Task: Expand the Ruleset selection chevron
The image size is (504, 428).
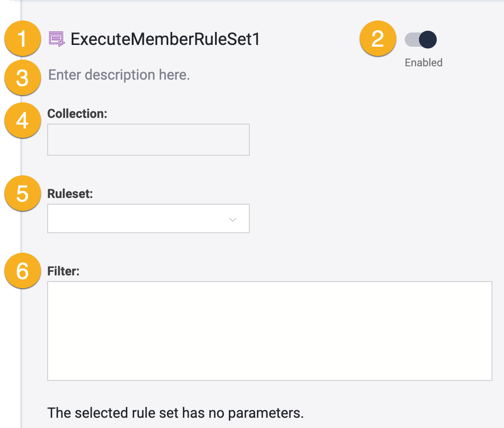Action: tap(232, 219)
